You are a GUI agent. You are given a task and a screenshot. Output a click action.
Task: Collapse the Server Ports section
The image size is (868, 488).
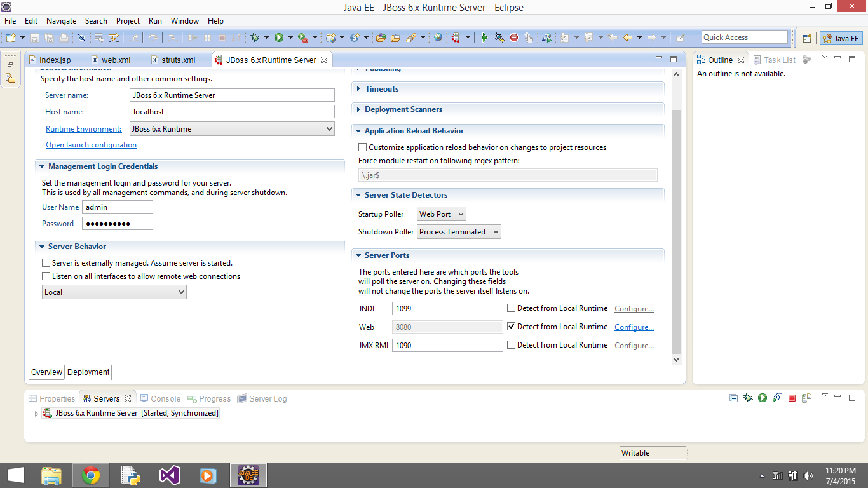coord(359,255)
